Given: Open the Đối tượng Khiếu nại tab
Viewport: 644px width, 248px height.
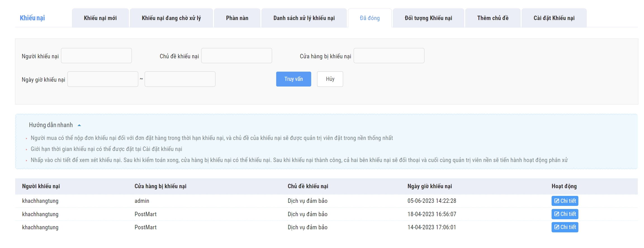Looking at the screenshot, I should [x=428, y=18].
